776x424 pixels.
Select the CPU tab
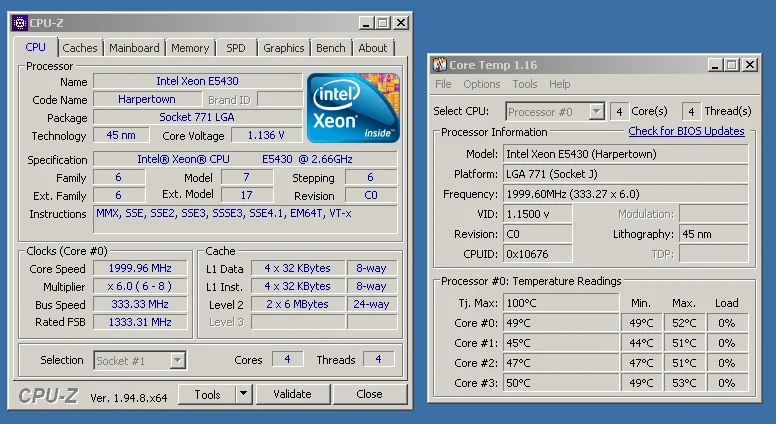tap(36, 47)
